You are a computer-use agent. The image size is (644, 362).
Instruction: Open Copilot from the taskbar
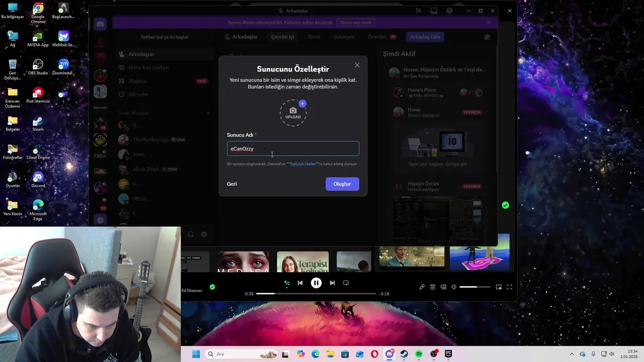coord(301,354)
